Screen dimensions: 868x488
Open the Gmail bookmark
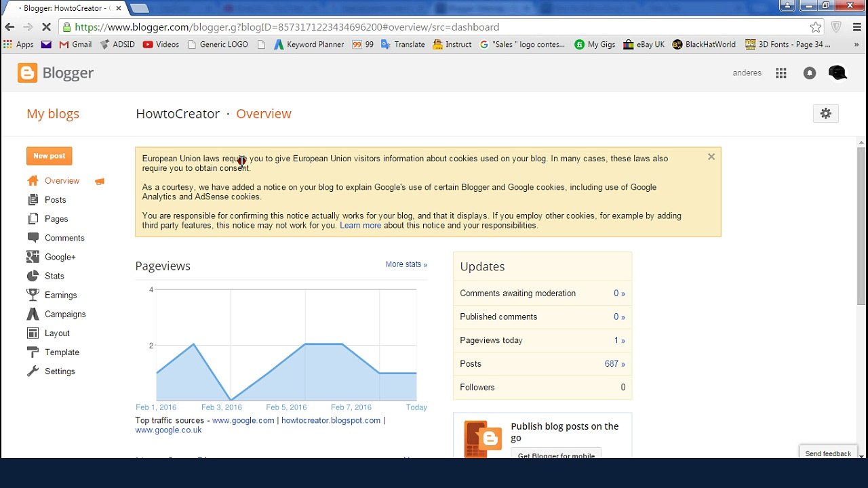point(75,45)
